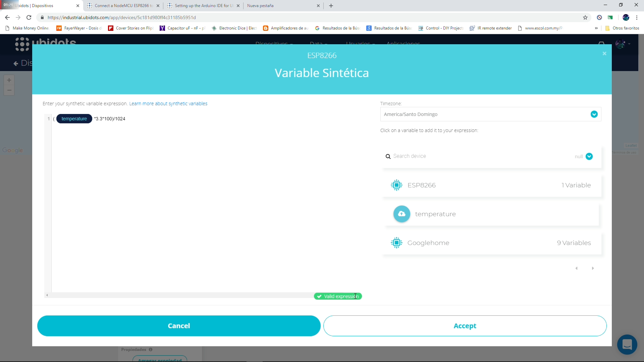The height and width of the screenshot is (362, 644).
Task: Click the Cancel button
Action: pyautogui.click(x=179, y=326)
